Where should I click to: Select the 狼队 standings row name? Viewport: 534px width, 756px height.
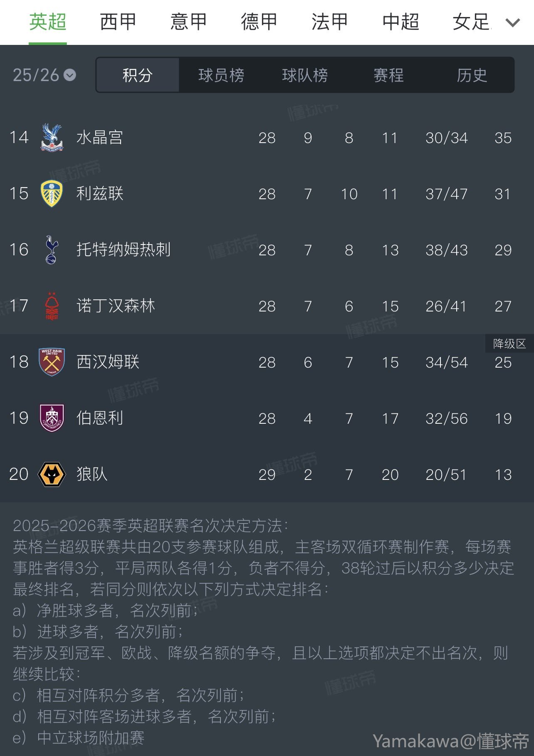[x=92, y=474]
